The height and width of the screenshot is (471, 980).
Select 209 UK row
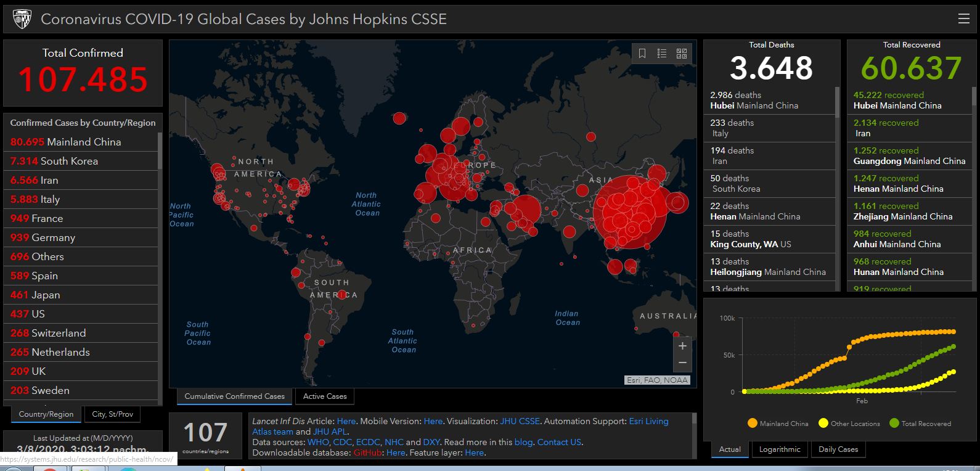81,371
